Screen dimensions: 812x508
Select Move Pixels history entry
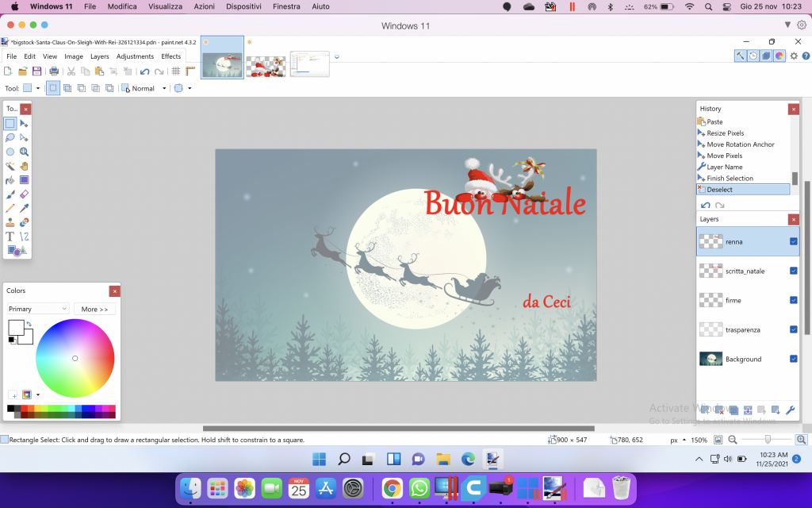click(725, 156)
